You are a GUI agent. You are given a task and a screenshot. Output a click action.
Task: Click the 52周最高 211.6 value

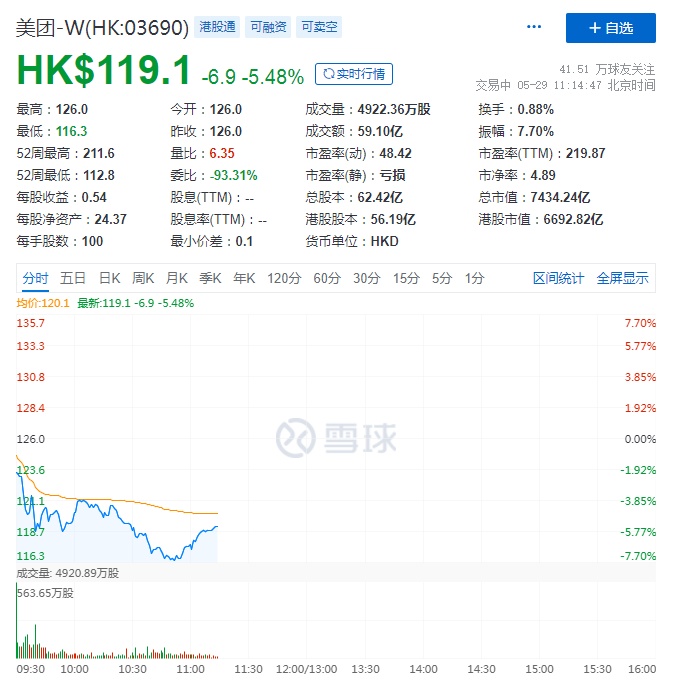click(99, 153)
